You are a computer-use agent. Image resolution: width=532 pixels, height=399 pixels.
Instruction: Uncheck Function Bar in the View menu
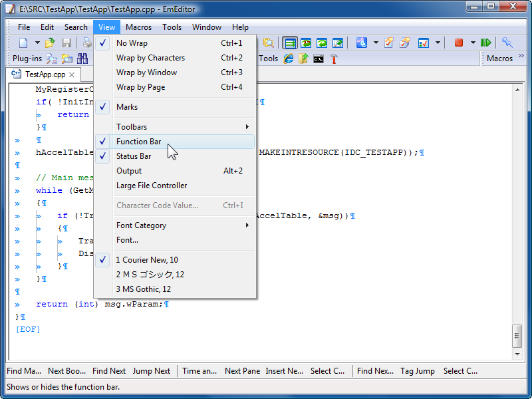[x=175, y=142]
